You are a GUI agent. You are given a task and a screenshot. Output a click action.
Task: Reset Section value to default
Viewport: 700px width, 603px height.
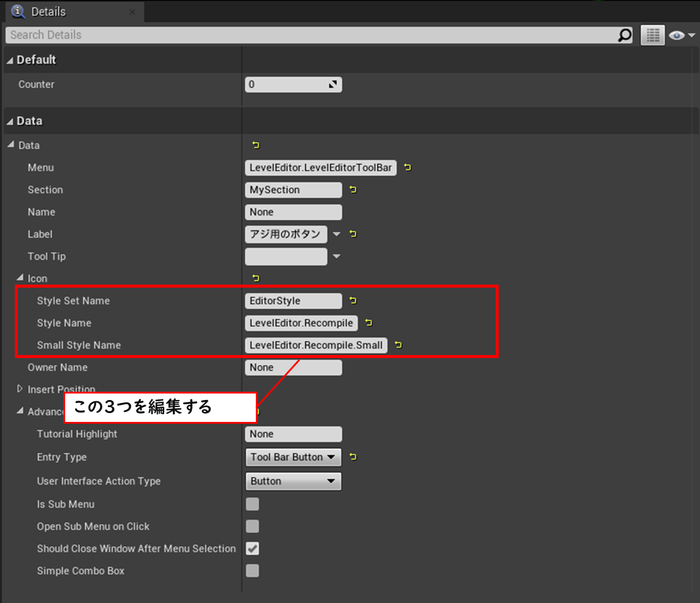point(353,189)
